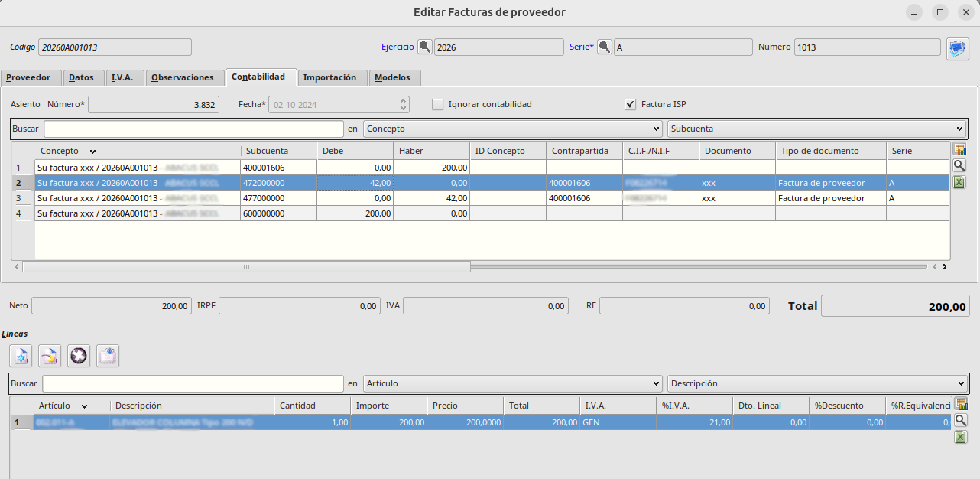Click the Serie* link
This screenshot has height=479, width=980.
pyautogui.click(x=582, y=47)
